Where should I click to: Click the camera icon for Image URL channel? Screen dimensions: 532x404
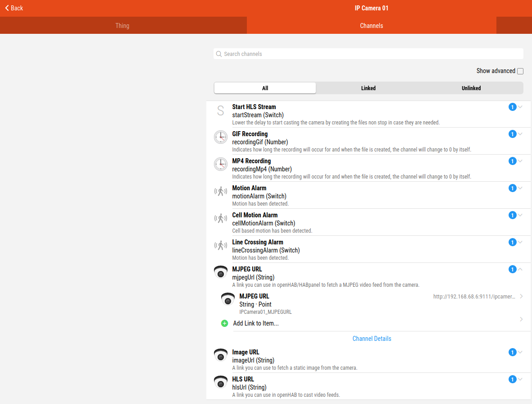click(221, 355)
